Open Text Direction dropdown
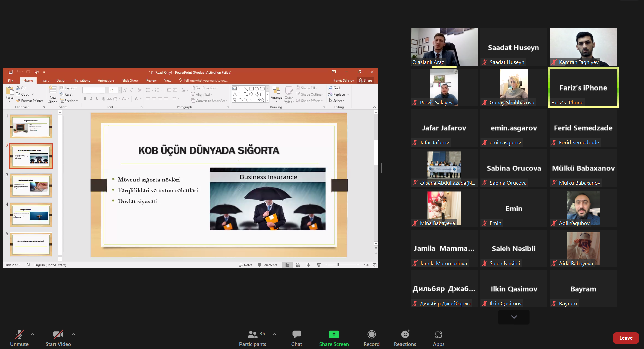This screenshot has width=644, height=349. [x=204, y=88]
